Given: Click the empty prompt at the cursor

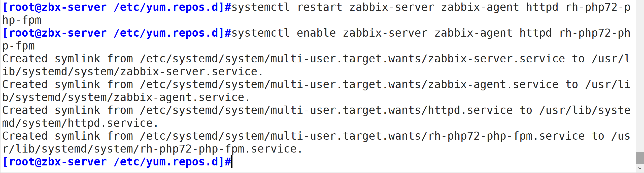Looking at the screenshot, I should tap(232, 162).
